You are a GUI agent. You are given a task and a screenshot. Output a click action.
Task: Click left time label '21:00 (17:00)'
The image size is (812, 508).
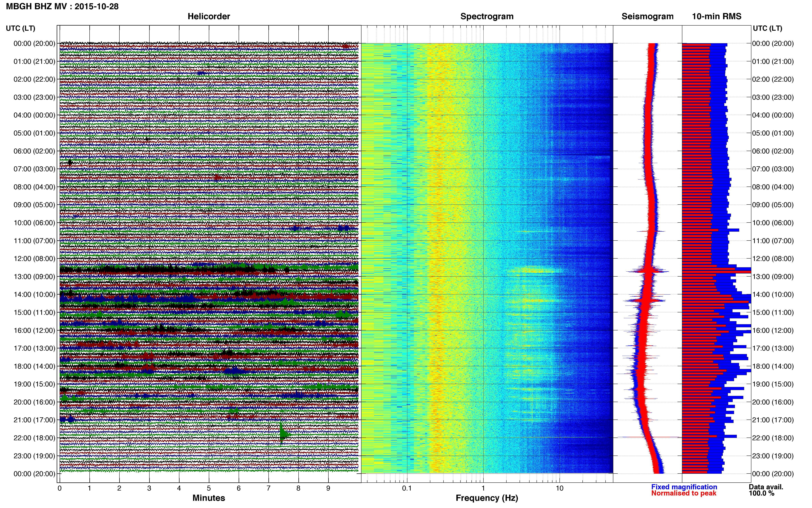click(34, 420)
